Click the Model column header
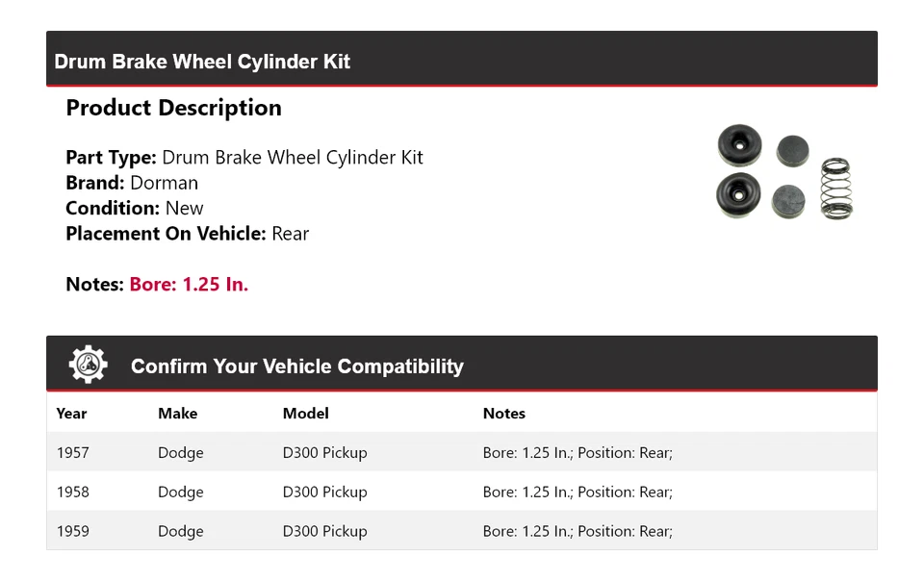Image resolution: width=924 pixels, height=581 pixels. click(305, 414)
